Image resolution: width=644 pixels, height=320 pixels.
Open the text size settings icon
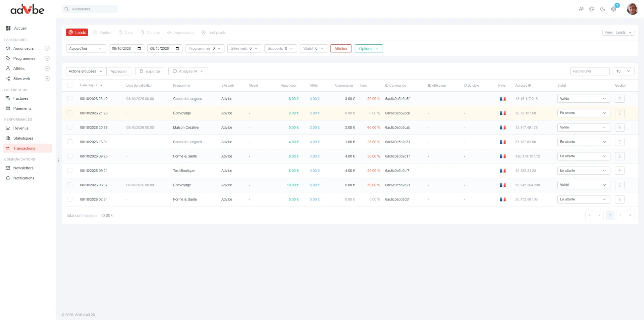pyautogui.click(x=581, y=9)
